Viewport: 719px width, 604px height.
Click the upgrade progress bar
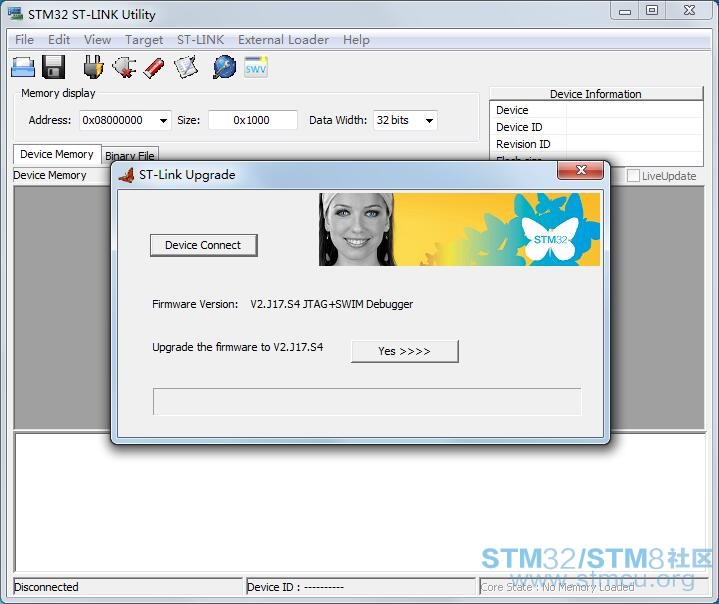(x=367, y=401)
